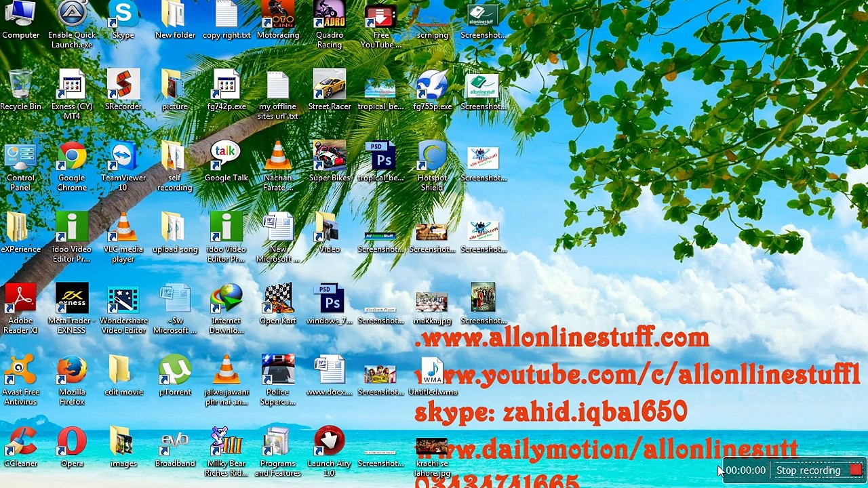
Task: Select the fg742p.exe file
Action: pyautogui.click(x=226, y=90)
